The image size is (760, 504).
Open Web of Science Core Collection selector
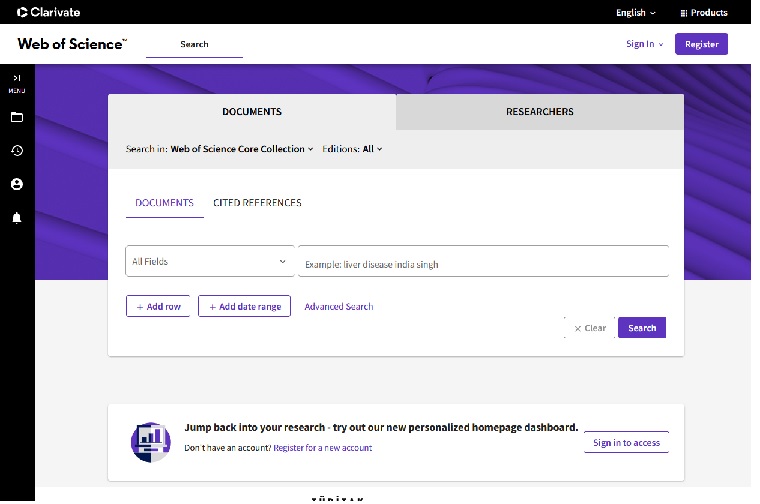[241, 149]
